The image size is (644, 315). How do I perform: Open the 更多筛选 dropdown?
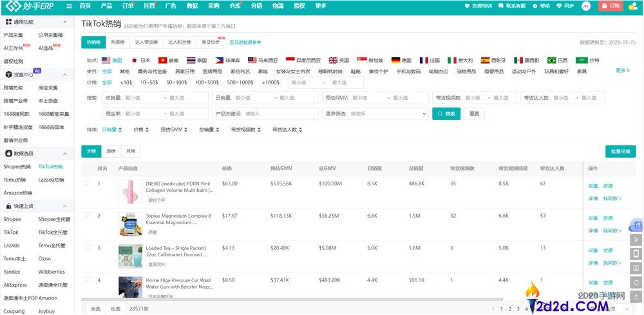[375, 114]
